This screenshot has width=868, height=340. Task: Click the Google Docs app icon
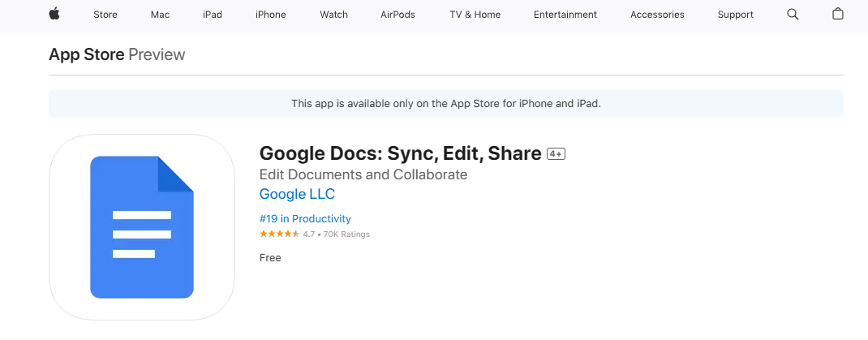(142, 227)
